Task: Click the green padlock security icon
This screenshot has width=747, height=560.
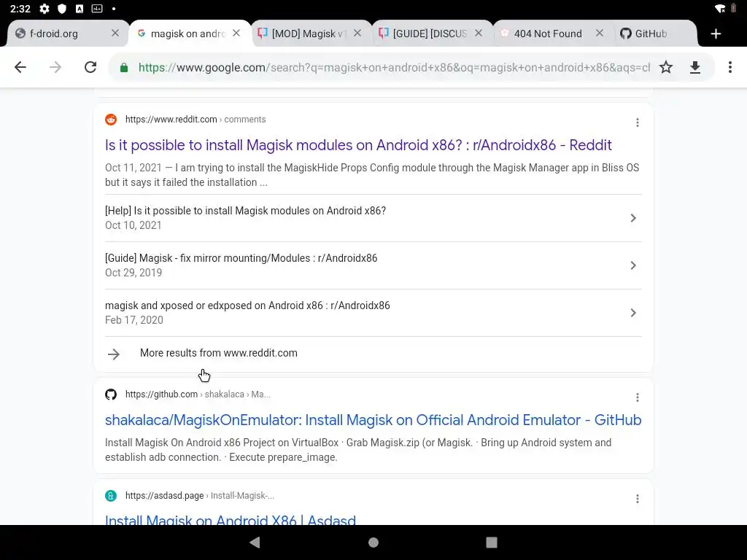Action: click(124, 68)
